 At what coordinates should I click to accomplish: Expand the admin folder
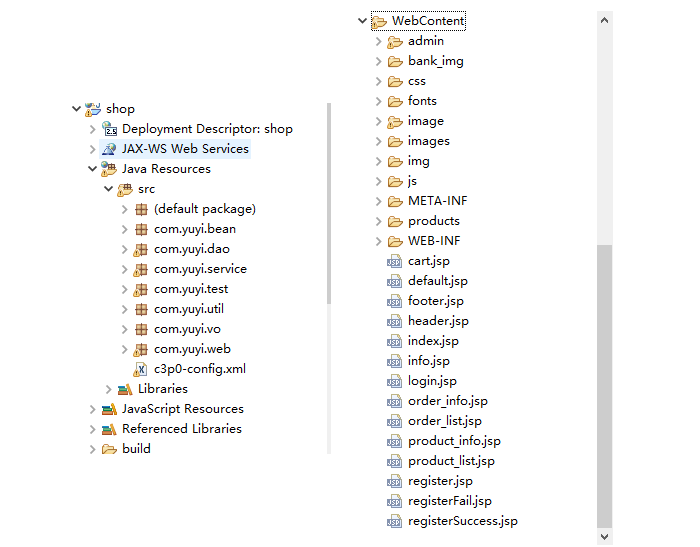point(379,42)
